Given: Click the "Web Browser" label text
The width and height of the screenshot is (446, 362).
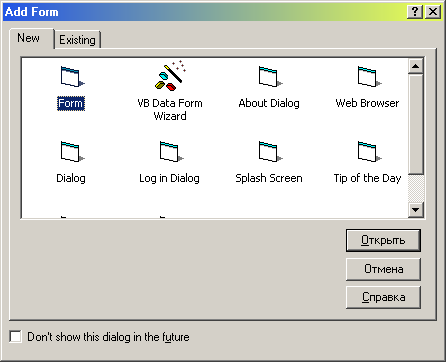Looking at the screenshot, I should point(367,103).
